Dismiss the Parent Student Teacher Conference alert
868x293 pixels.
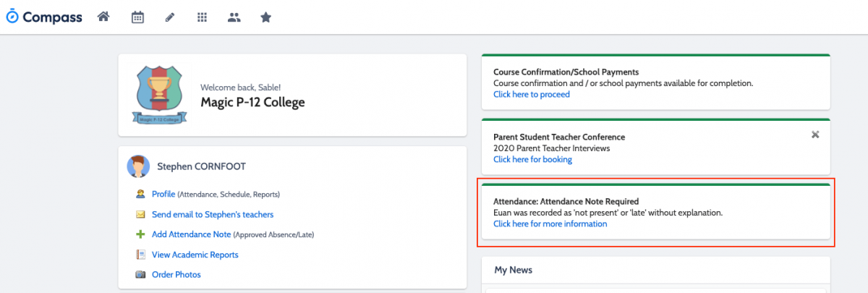click(815, 135)
